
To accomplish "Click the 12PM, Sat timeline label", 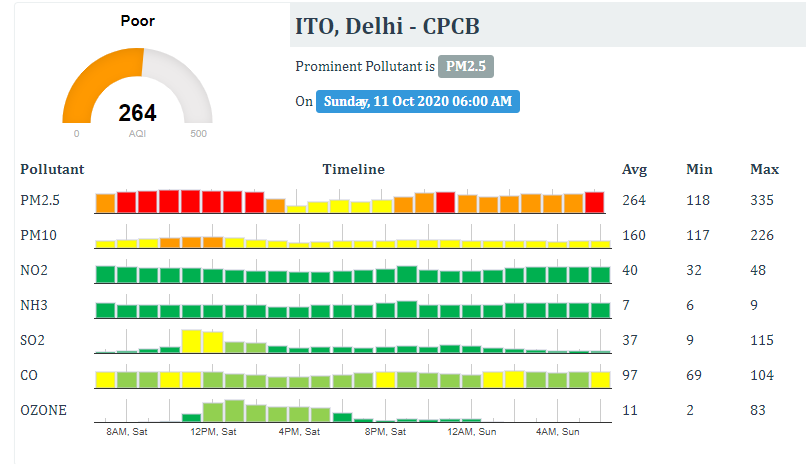I will [x=213, y=432].
